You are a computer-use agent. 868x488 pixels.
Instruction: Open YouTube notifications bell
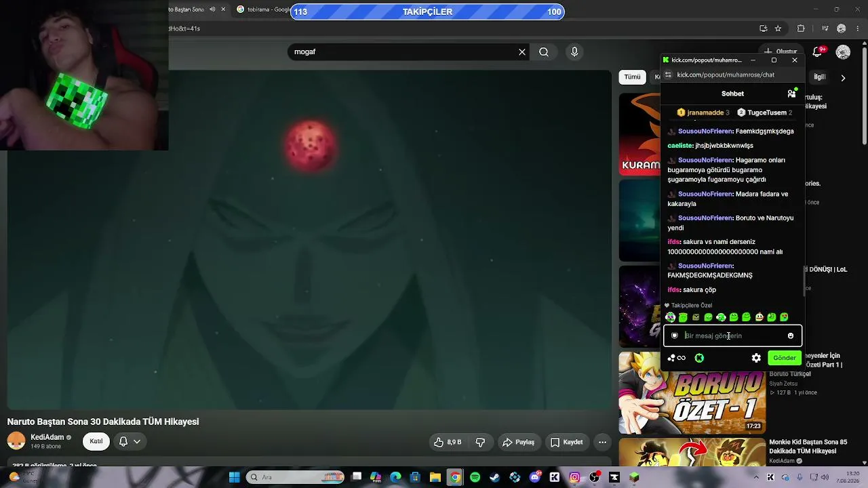tap(817, 52)
